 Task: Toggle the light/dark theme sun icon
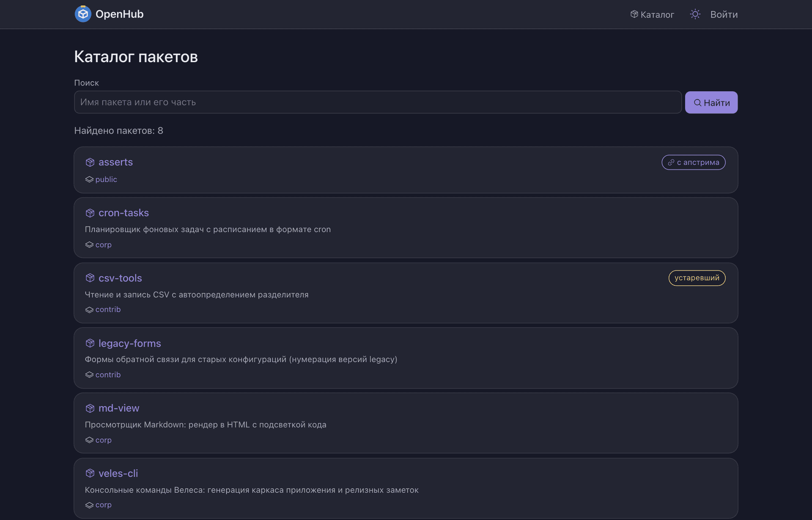695,14
